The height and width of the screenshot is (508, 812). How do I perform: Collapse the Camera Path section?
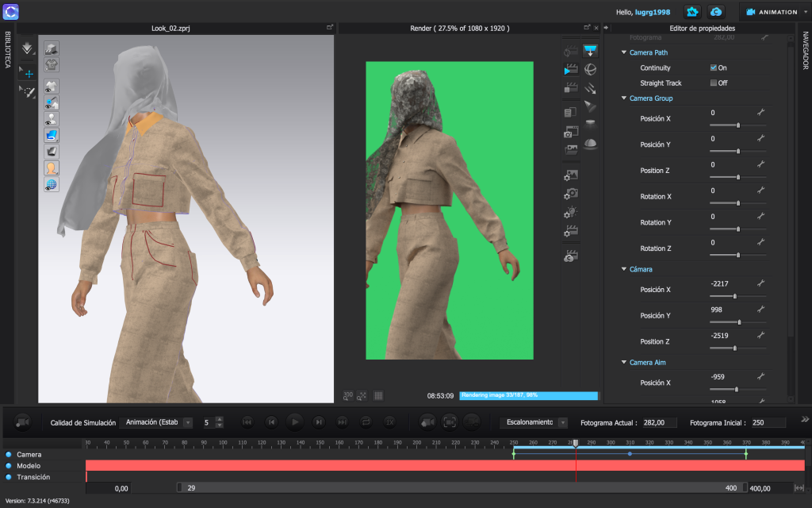(x=623, y=53)
